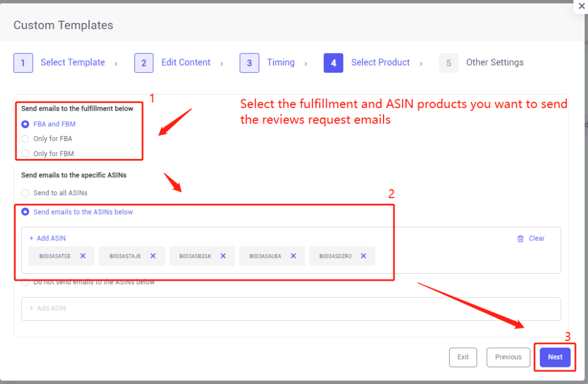Remove ASIN B003ASATGE with its X icon

83,256
